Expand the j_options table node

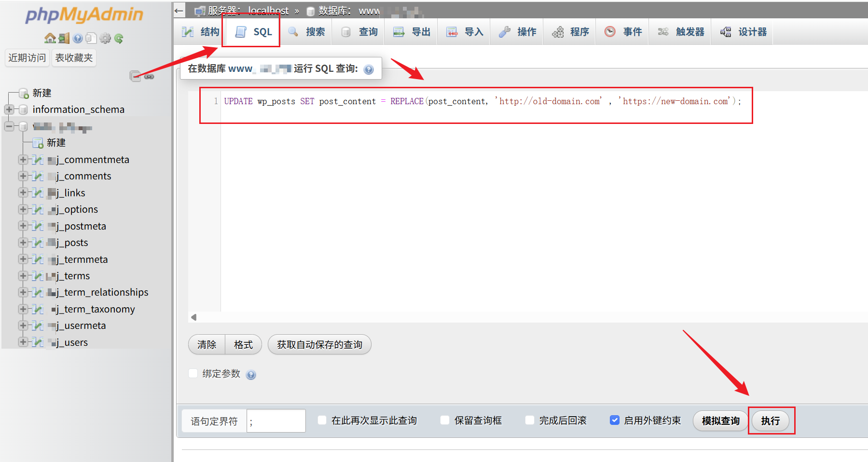(22, 209)
